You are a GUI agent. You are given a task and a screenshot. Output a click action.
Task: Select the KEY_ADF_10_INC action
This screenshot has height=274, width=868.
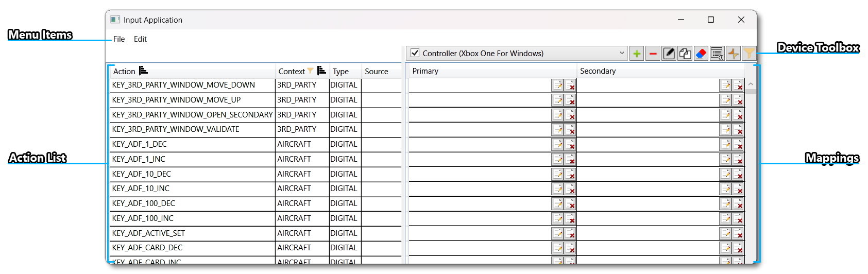pyautogui.click(x=141, y=189)
